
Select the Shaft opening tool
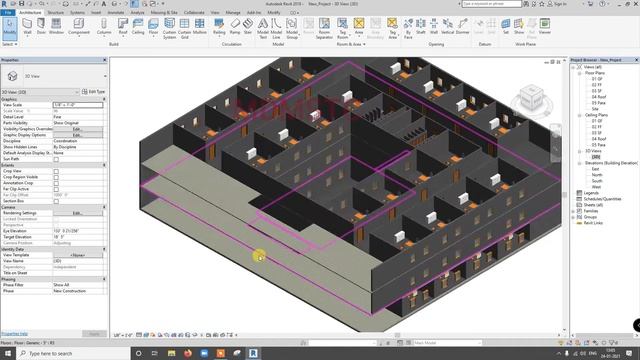[421, 27]
